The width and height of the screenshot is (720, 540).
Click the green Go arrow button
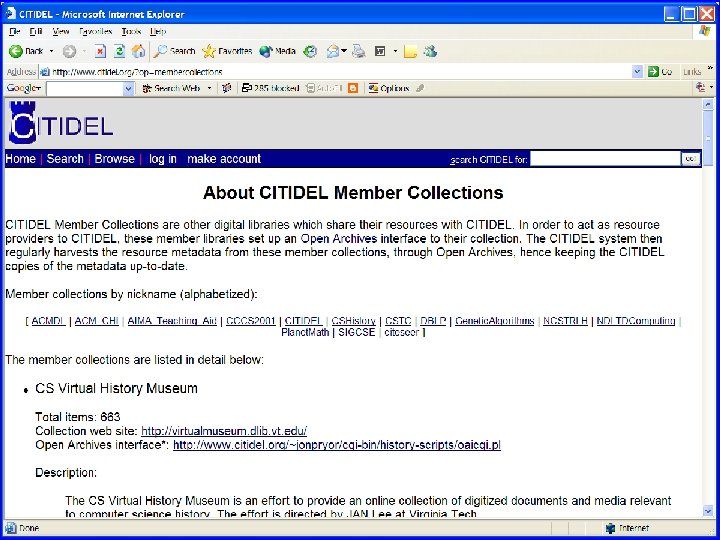click(x=653, y=72)
